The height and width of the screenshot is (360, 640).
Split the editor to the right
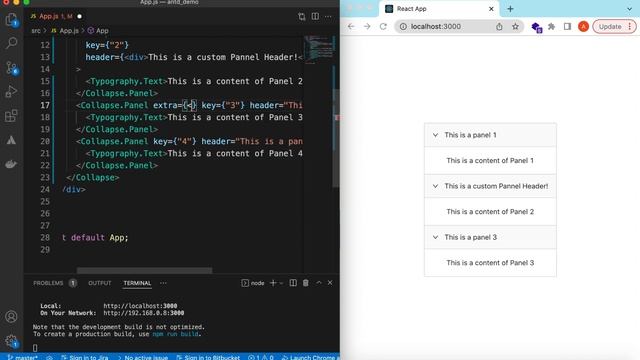[315, 16]
